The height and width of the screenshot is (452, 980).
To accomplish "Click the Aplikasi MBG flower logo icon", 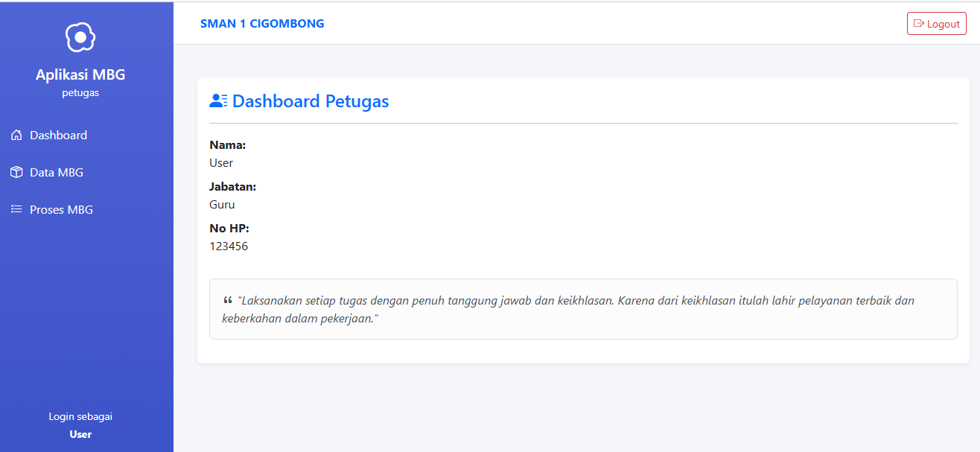I will [x=80, y=37].
